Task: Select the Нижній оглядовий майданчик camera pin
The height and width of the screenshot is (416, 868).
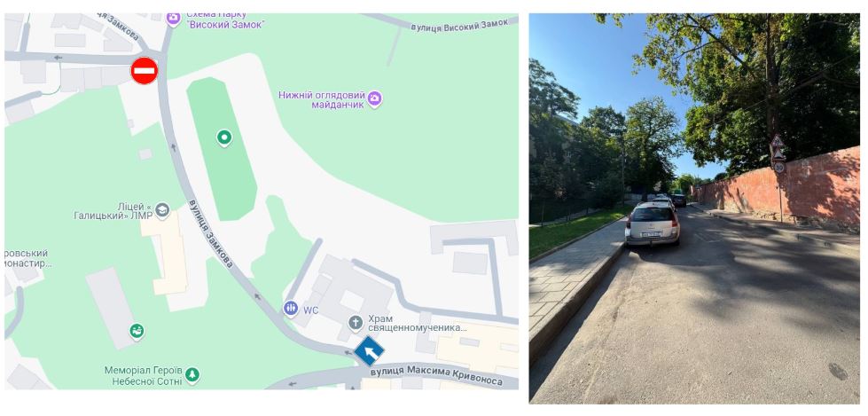Action: coord(375,99)
